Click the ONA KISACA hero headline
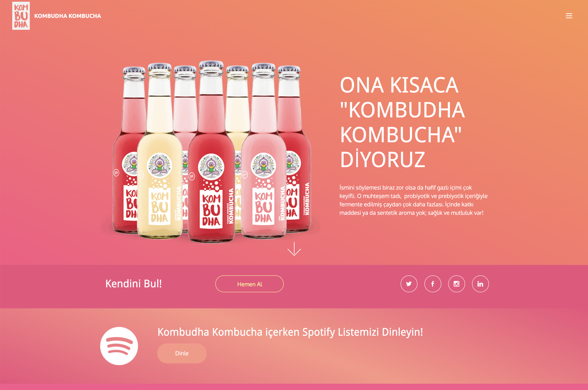The image size is (588, 390). [x=402, y=122]
